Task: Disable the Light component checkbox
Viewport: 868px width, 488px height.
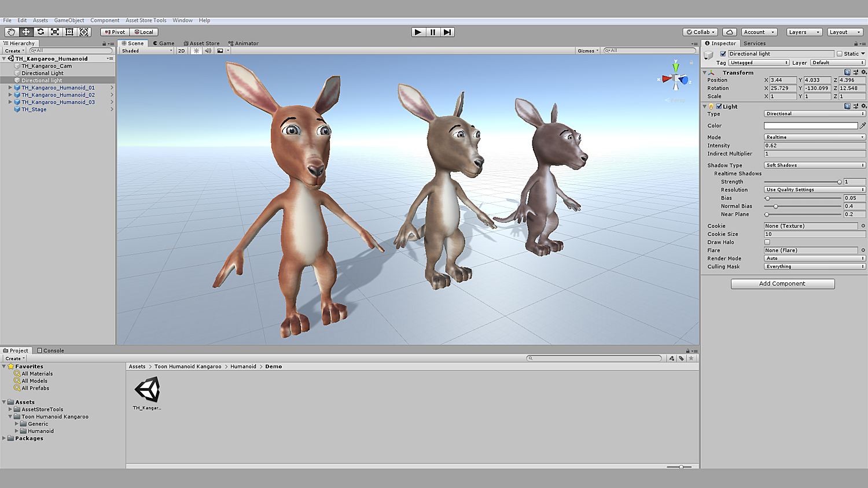Action: point(719,106)
